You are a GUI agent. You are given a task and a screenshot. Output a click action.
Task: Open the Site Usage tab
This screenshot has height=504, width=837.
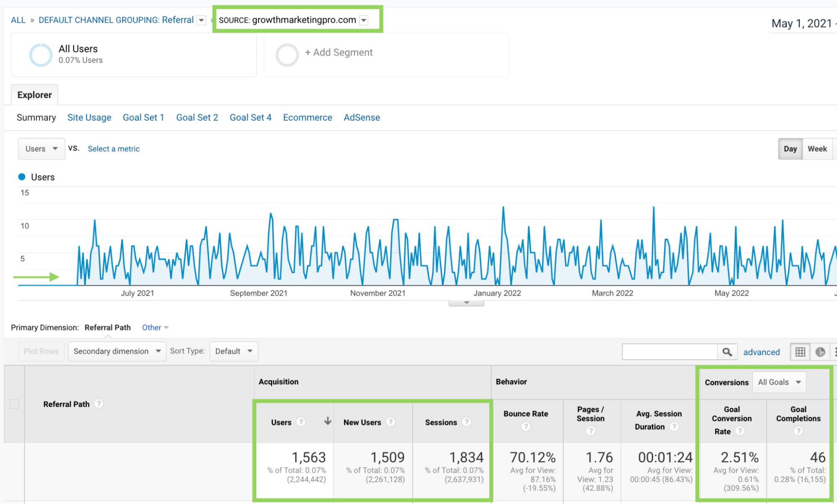(x=89, y=118)
